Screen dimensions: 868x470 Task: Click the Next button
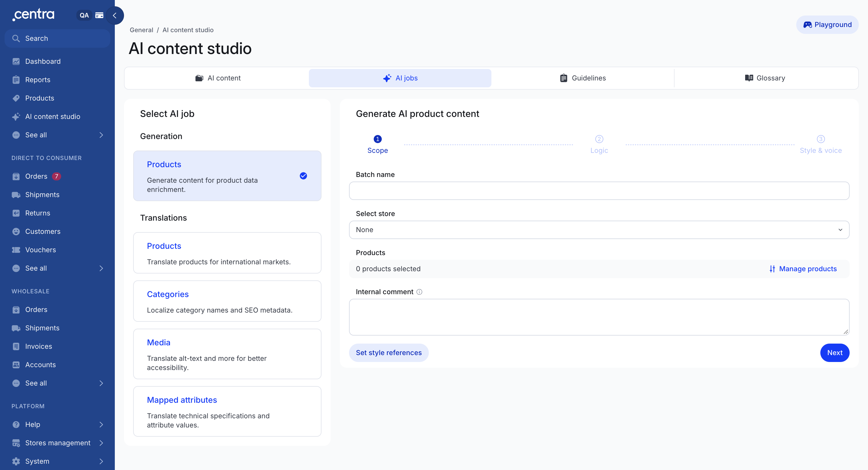[x=835, y=353]
